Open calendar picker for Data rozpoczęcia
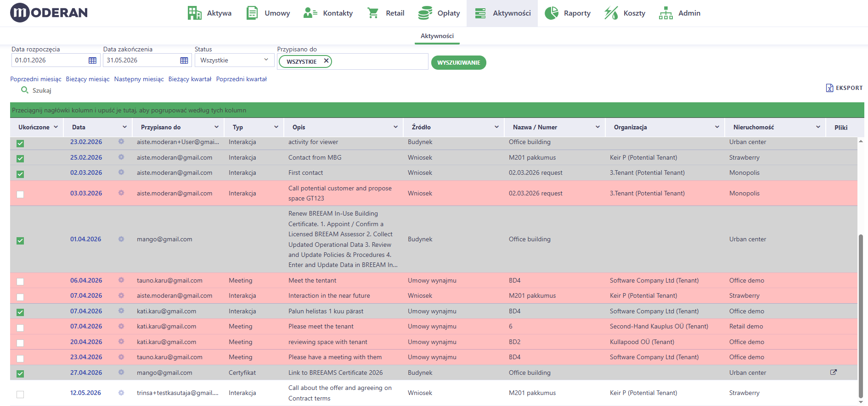 point(92,61)
